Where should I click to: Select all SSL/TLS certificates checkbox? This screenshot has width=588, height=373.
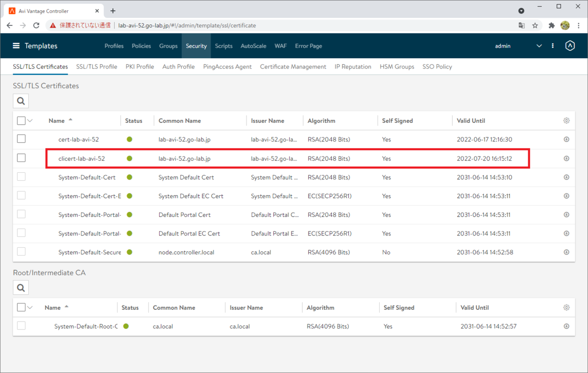coord(21,120)
